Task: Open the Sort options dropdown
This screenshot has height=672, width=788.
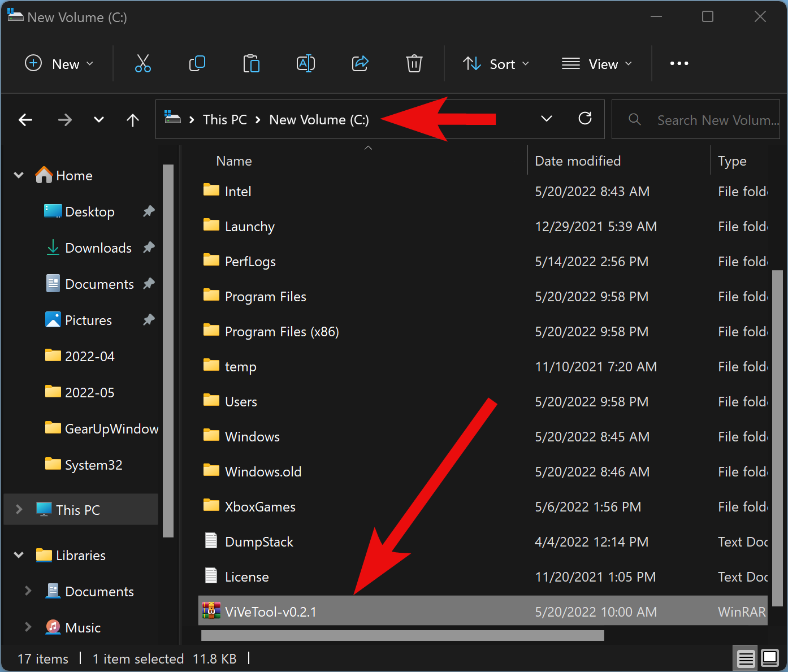Action: click(x=496, y=64)
